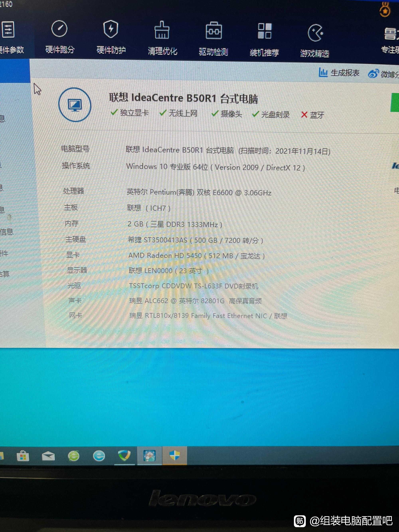399x532 pixels.
Task: Click the 处理器 label
Action: (x=74, y=191)
